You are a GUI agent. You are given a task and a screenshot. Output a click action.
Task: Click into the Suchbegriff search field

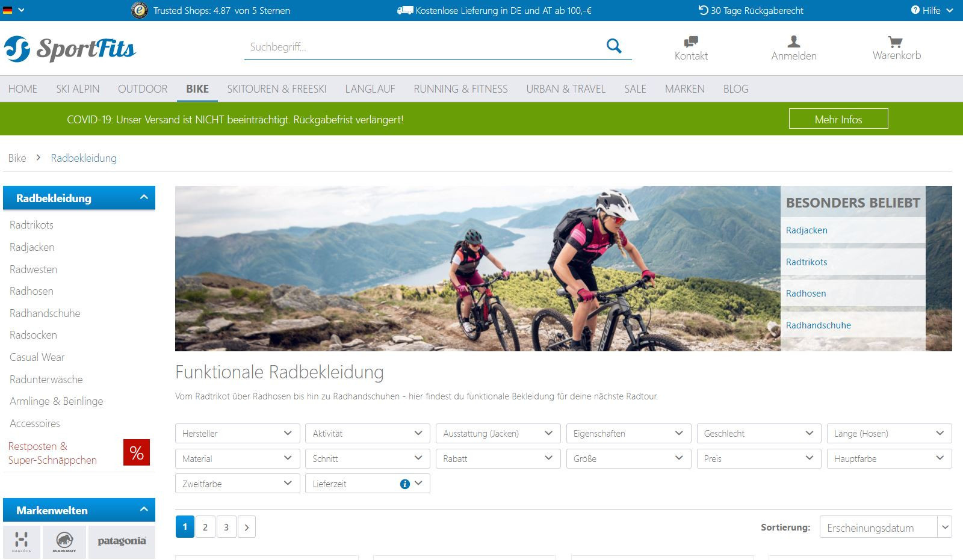(421, 47)
